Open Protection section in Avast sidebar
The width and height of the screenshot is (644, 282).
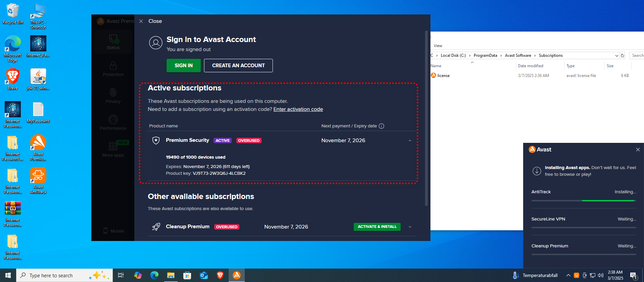[113, 69]
